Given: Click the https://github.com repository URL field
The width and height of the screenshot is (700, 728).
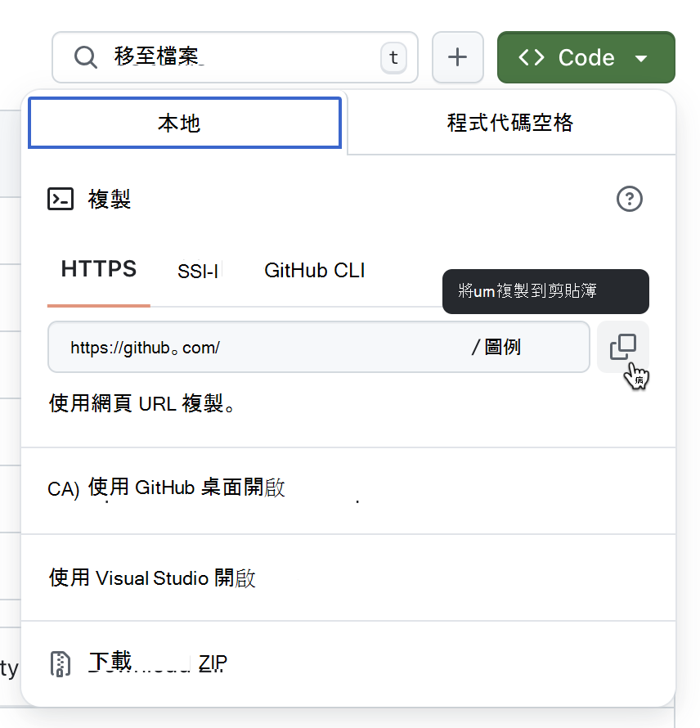Looking at the screenshot, I should [318, 347].
